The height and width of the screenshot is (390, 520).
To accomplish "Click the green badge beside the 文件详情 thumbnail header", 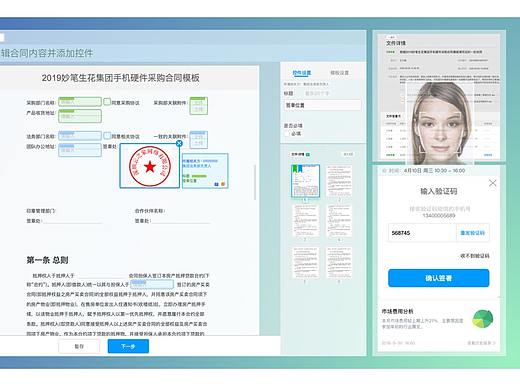I will pyautogui.click(x=308, y=154).
